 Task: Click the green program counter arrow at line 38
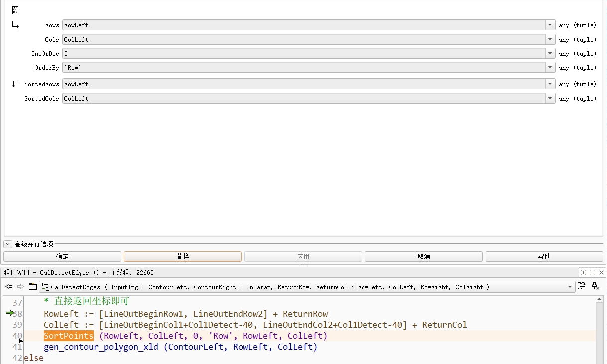click(x=10, y=313)
